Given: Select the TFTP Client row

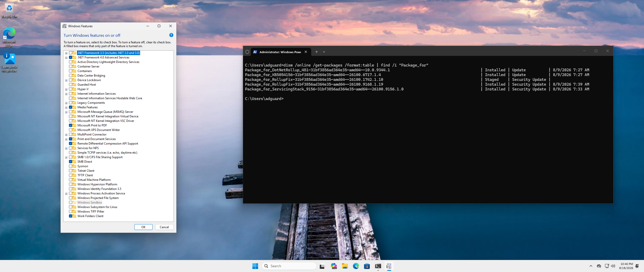Looking at the screenshot, I should pos(85,175).
